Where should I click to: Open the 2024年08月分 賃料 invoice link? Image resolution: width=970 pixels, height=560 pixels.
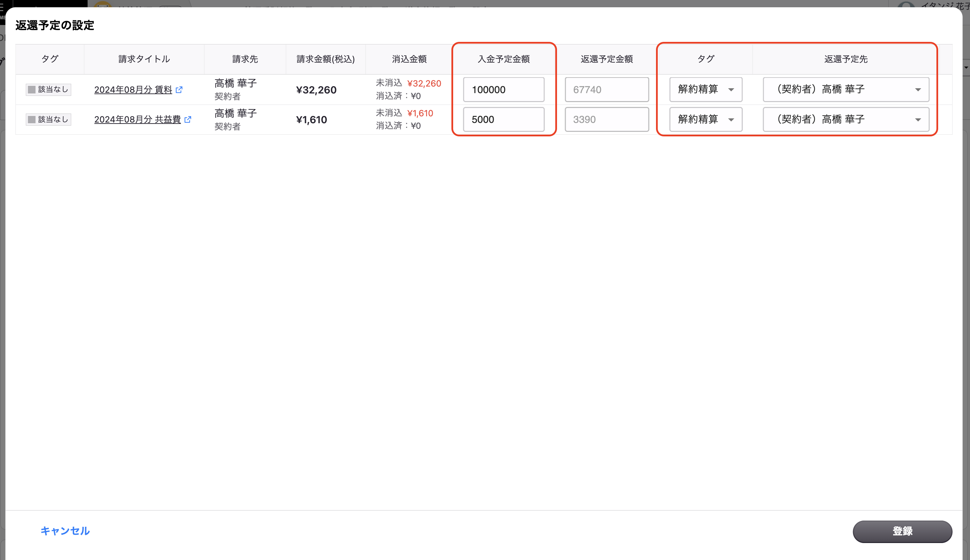(133, 90)
